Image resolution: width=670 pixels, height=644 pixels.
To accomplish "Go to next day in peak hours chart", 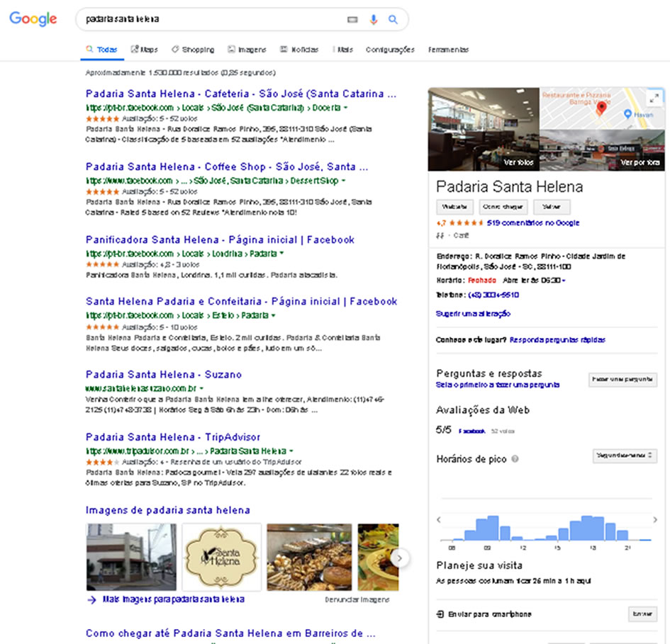I will [x=655, y=520].
